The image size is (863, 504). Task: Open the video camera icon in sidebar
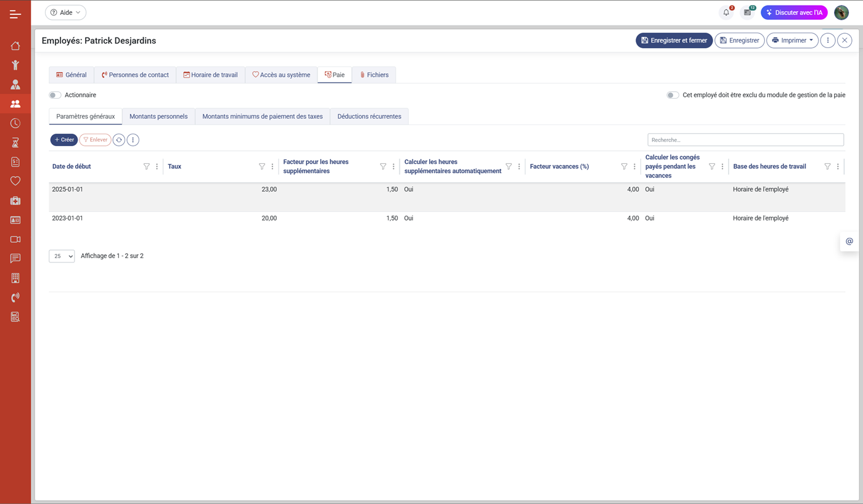15,239
